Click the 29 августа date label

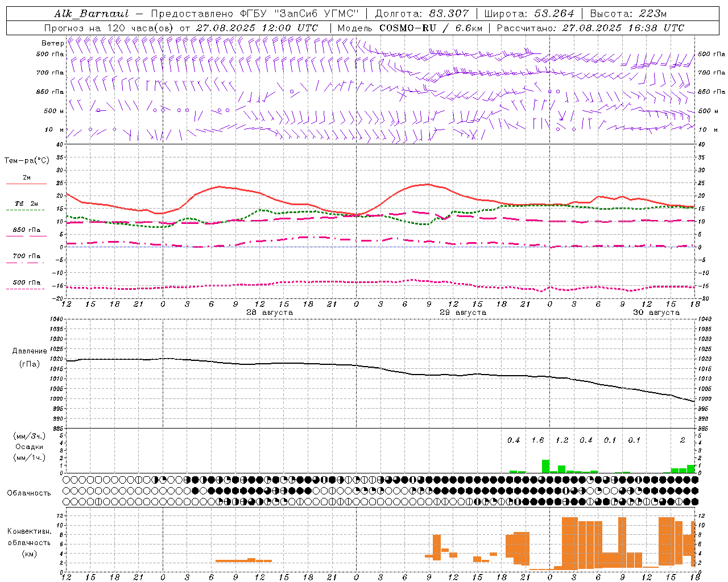click(x=463, y=313)
